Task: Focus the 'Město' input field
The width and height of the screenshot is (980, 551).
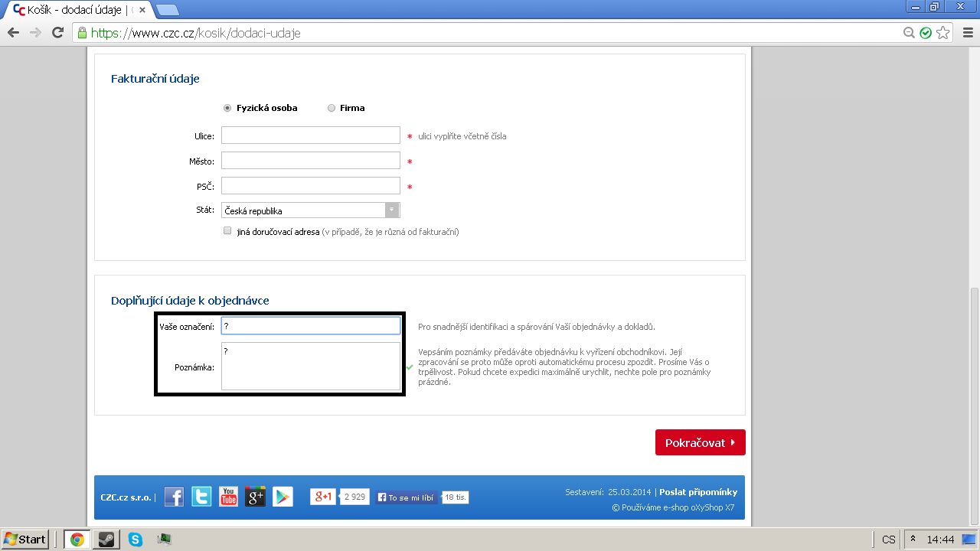Action: tap(311, 161)
